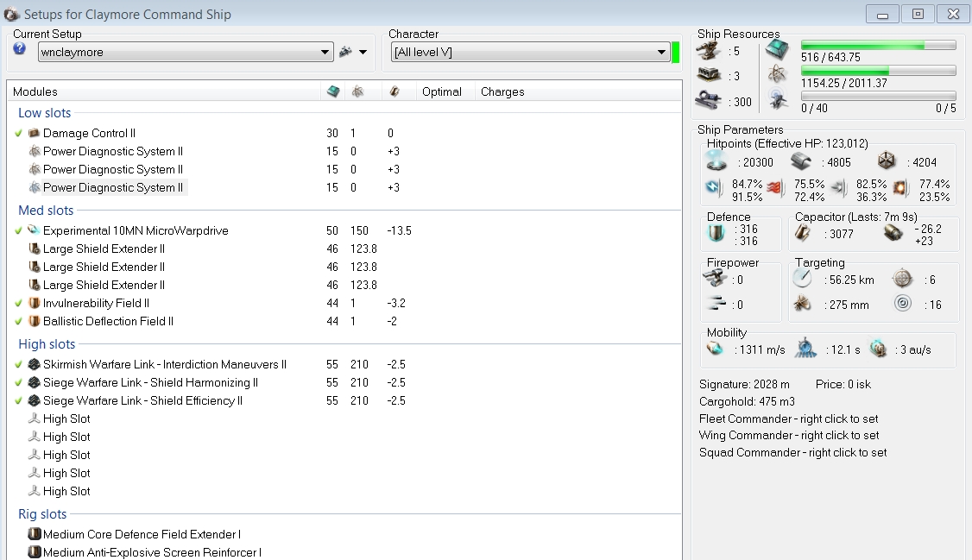Click the CPU resource icon
972x560 pixels.
pyautogui.click(x=777, y=49)
